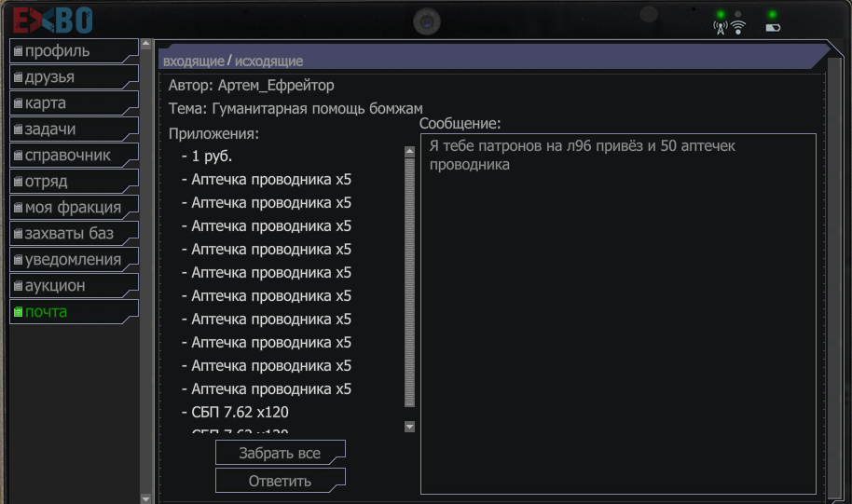The width and height of the screenshot is (852, 504).
Task: Switch to the исходящие tab
Action: pos(268,61)
